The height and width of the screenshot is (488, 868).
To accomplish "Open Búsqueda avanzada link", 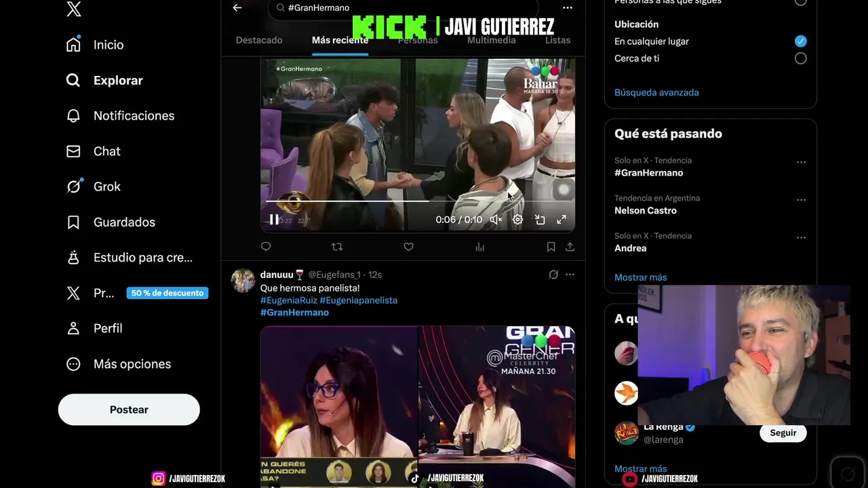I will click(656, 92).
